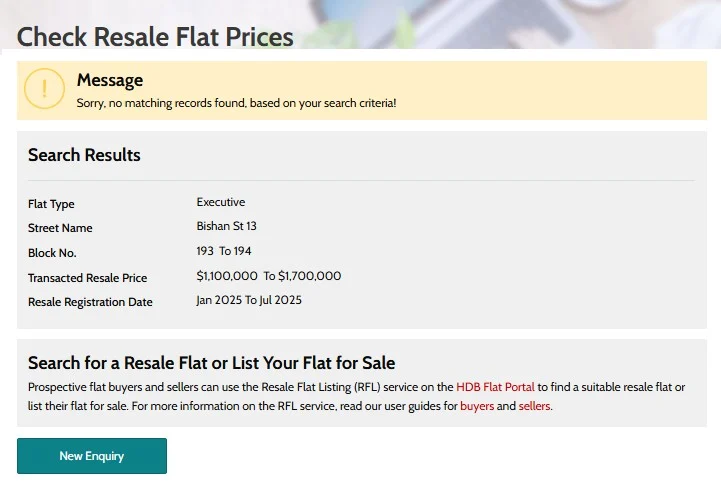721x503 pixels.
Task: Click the no matching records found text
Action: click(x=236, y=103)
